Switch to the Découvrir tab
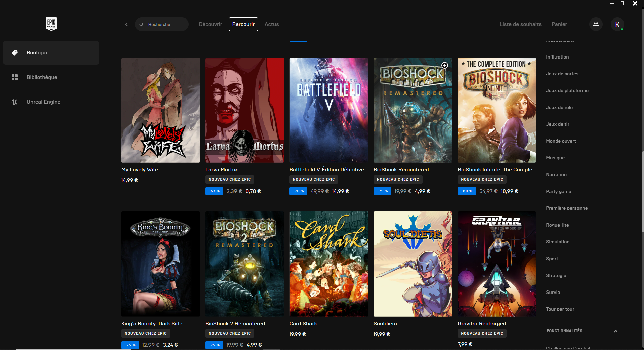This screenshot has width=644, height=350. pos(210,24)
